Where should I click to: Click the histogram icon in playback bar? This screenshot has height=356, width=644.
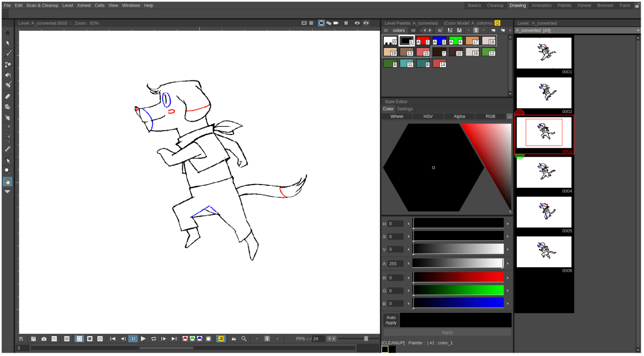(x=234, y=339)
